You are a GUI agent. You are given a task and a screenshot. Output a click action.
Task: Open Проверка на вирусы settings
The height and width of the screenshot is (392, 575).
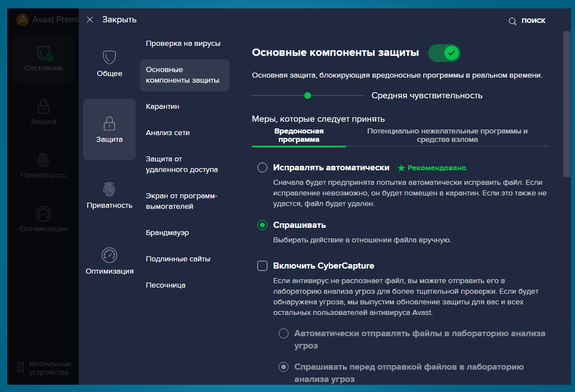(183, 43)
